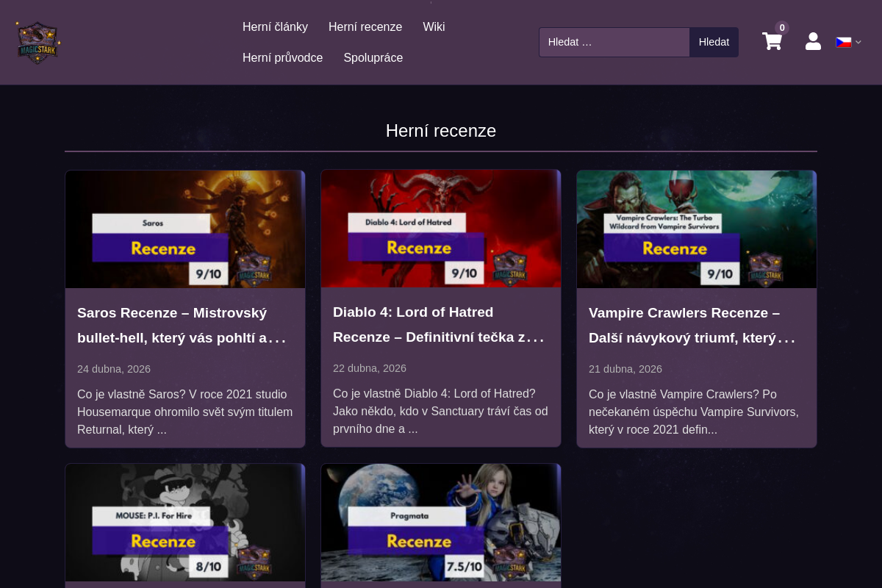Open the Herní recenze menu item
Viewport: 882px width, 588px height.
click(x=365, y=26)
